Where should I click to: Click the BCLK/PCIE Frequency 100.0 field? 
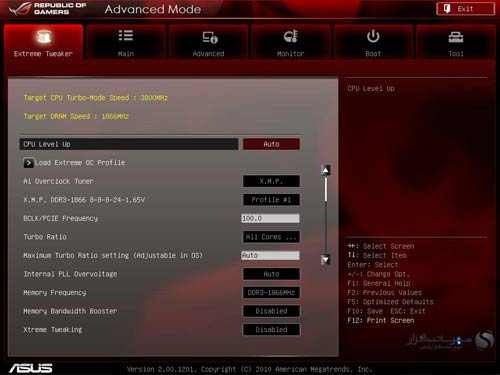pyautogui.click(x=270, y=218)
